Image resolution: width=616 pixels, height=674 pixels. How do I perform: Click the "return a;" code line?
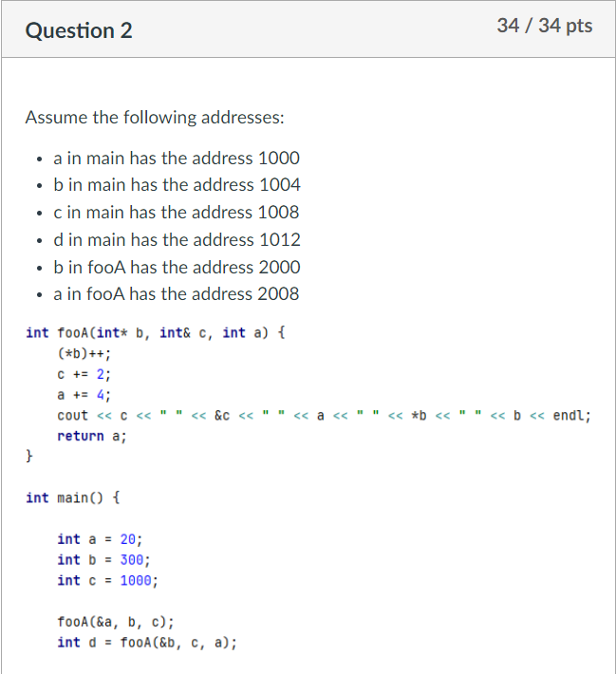click(92, 436)
